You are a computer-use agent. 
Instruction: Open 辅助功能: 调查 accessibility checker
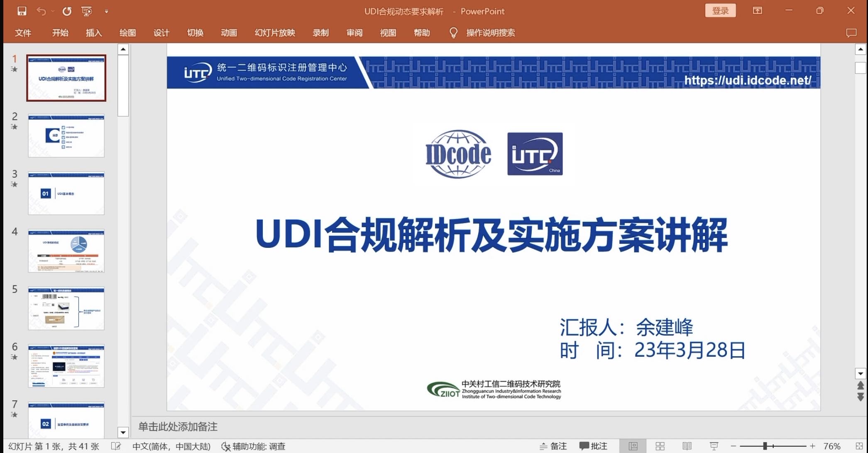253,446
